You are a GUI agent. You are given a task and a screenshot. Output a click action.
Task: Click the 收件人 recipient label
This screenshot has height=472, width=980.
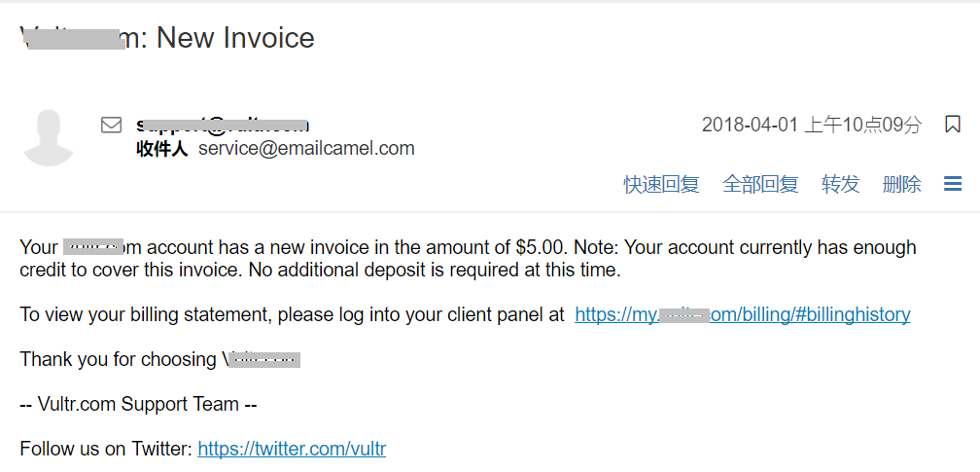(161, 149)
